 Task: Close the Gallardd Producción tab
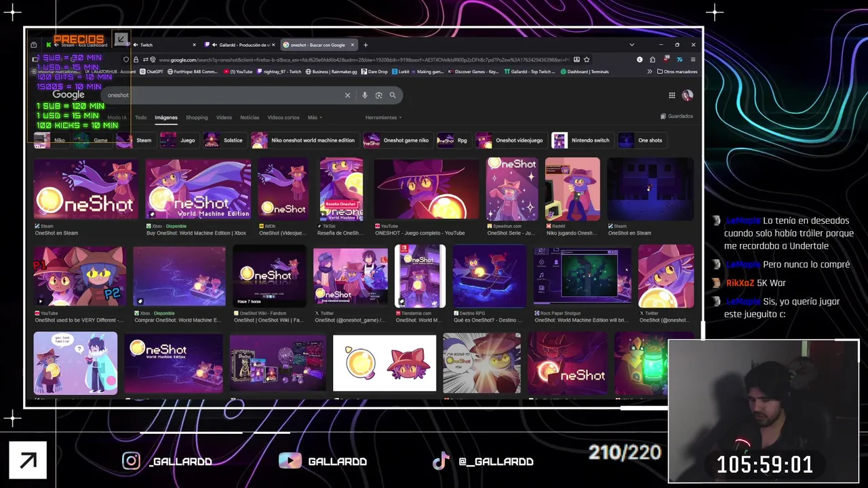coord(273,45)
